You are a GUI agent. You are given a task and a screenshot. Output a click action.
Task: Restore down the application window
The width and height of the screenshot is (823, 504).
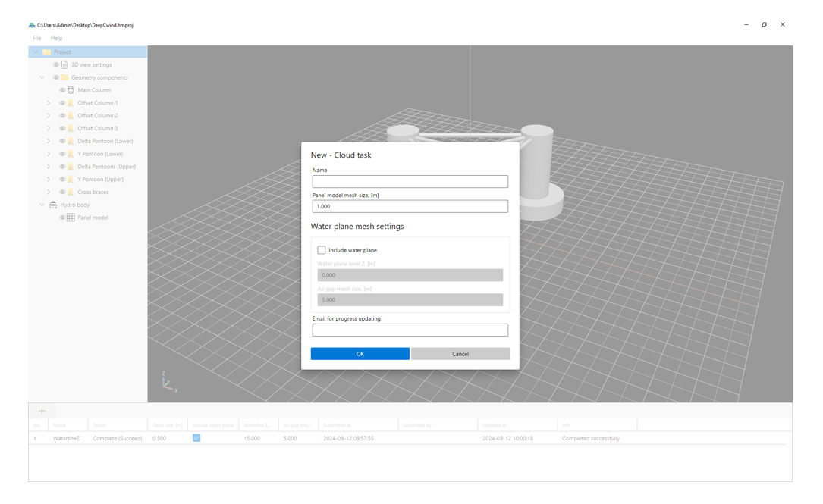pos(765,25)
